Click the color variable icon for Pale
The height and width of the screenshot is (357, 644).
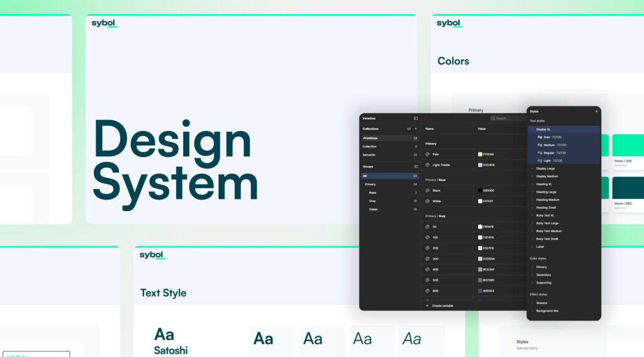428,154
